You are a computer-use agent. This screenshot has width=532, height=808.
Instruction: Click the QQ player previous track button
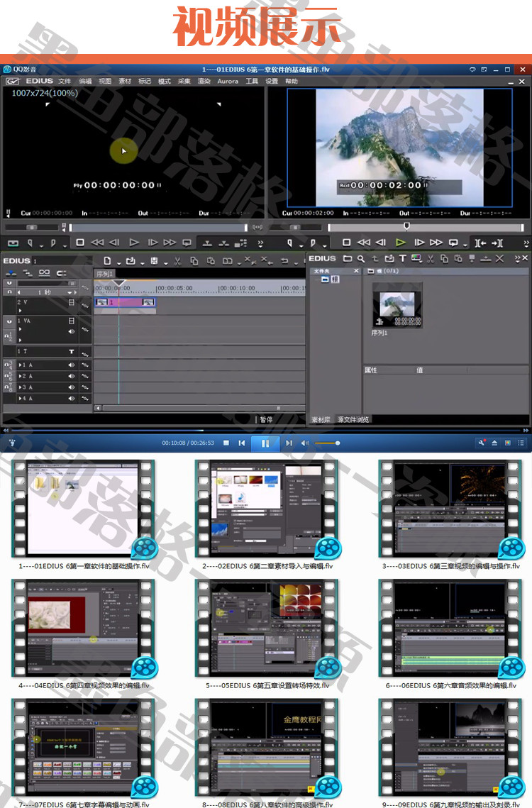(x=242, y=443)
